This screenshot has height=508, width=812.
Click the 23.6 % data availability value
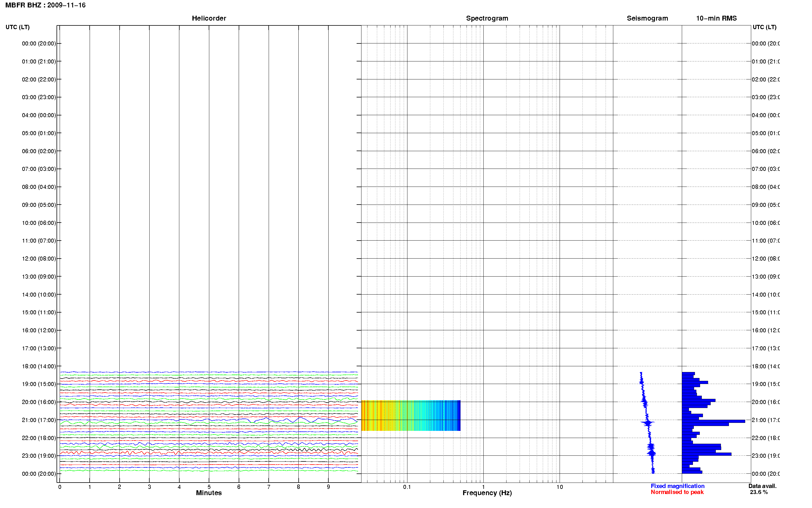click(759, 492)
